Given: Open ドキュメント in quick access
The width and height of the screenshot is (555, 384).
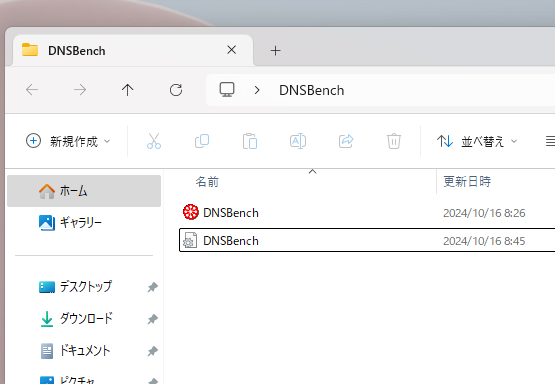Looking at the screenshot, I should [75, 351].
